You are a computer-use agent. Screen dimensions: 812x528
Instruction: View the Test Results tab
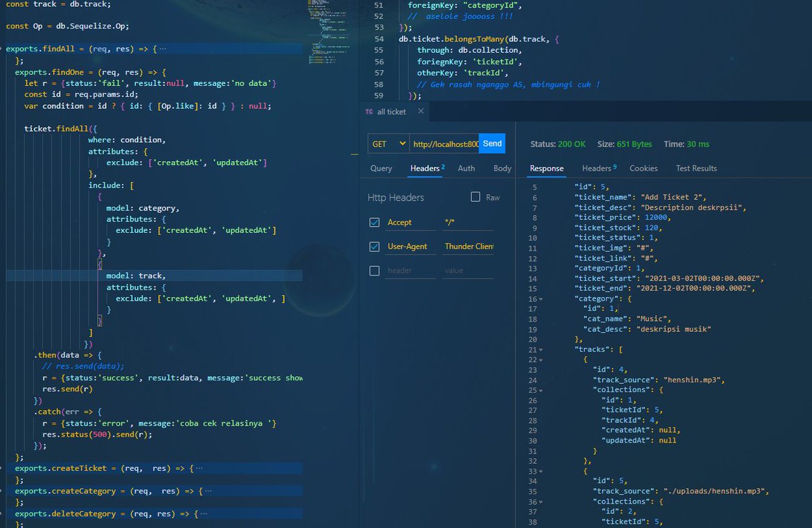point(696,168)
